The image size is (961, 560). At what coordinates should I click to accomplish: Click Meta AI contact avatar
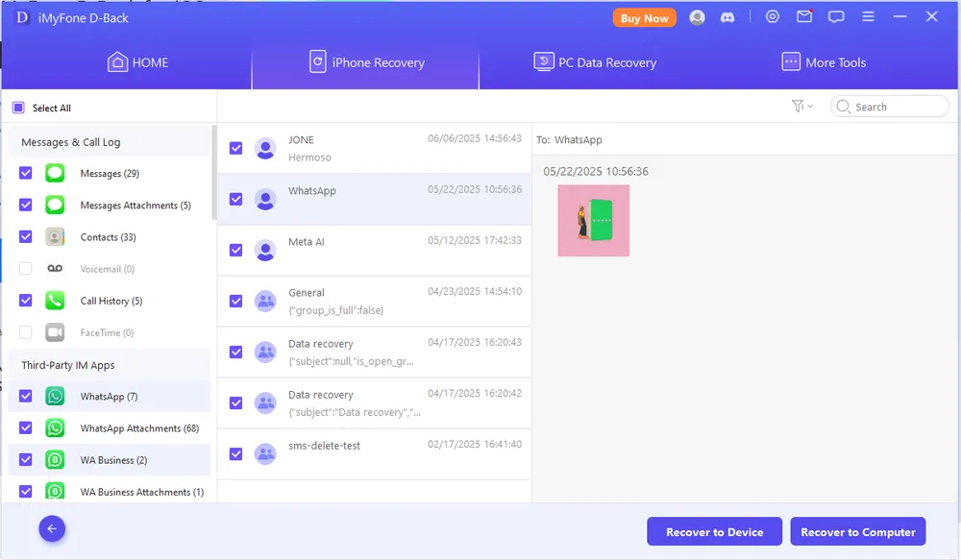(x=265, y=250)
